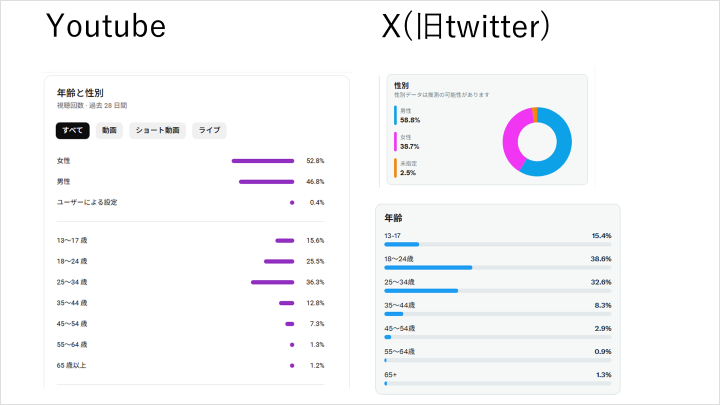
Task: Select the ライブ tab
Action: pos(209,130)
